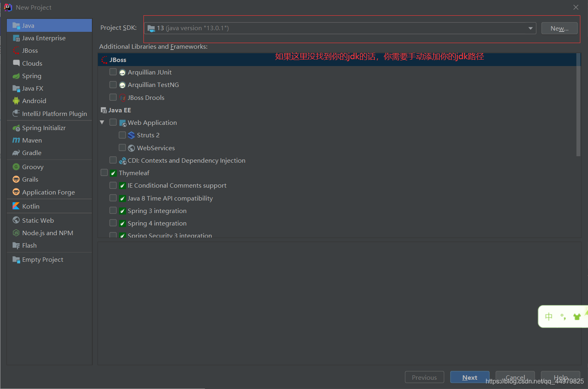
Task: Enable Arquillian TestNG checkbox
Action: point(113,85)
